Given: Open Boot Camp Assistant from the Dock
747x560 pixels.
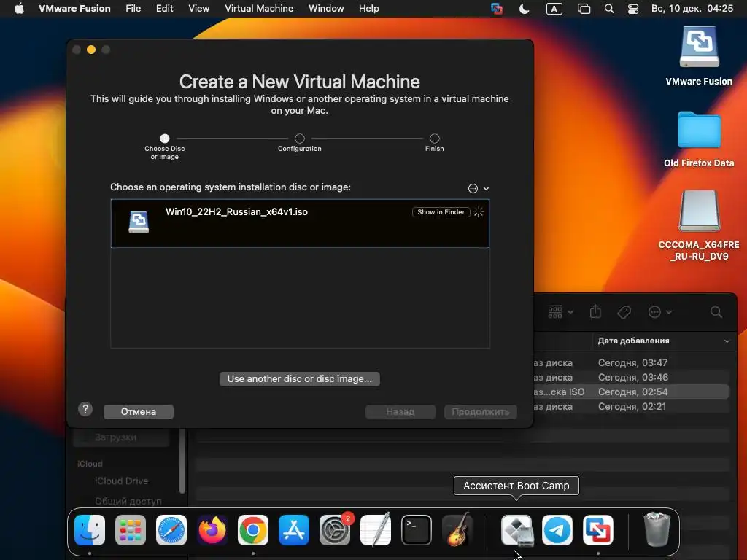Looking at the screenshot, I should pos(517,530).
